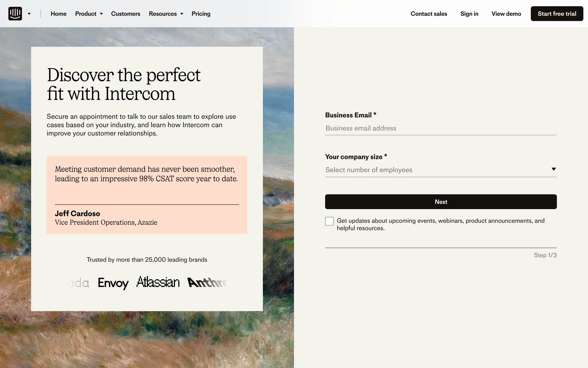Viewport: 588px width, 368px height.
Task: Expand the Resources menu
Action: pos(166,14)
